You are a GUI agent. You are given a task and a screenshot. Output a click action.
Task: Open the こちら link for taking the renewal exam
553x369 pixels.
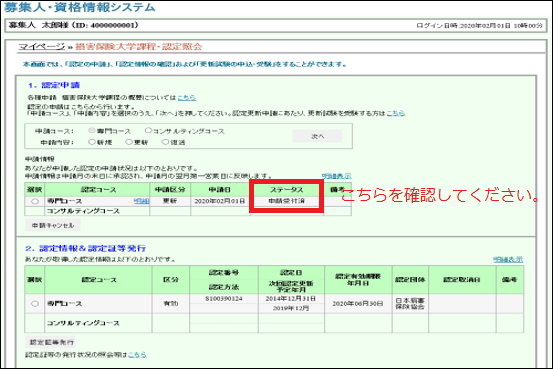coord(395,113)
